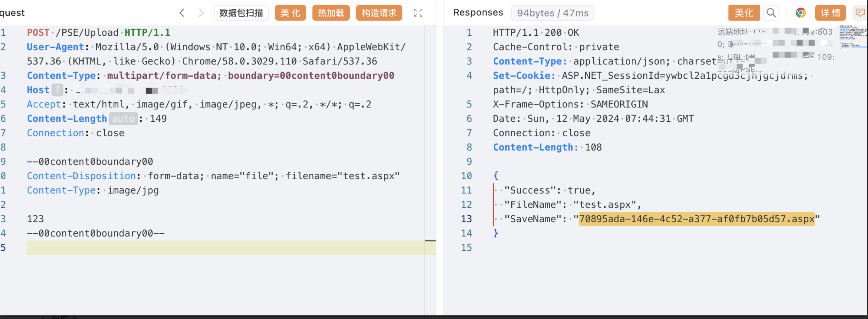Click the Responses panel title

[478, 13]
